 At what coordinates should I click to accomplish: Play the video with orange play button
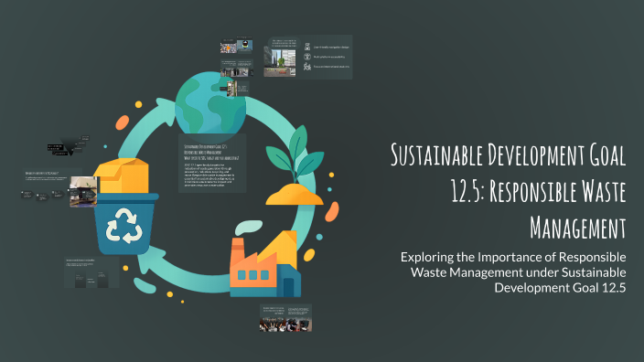click(x=229, y=48)
